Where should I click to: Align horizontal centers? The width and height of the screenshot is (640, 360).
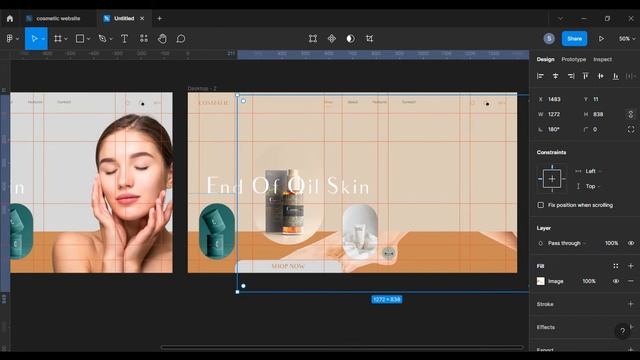[556, 76]
